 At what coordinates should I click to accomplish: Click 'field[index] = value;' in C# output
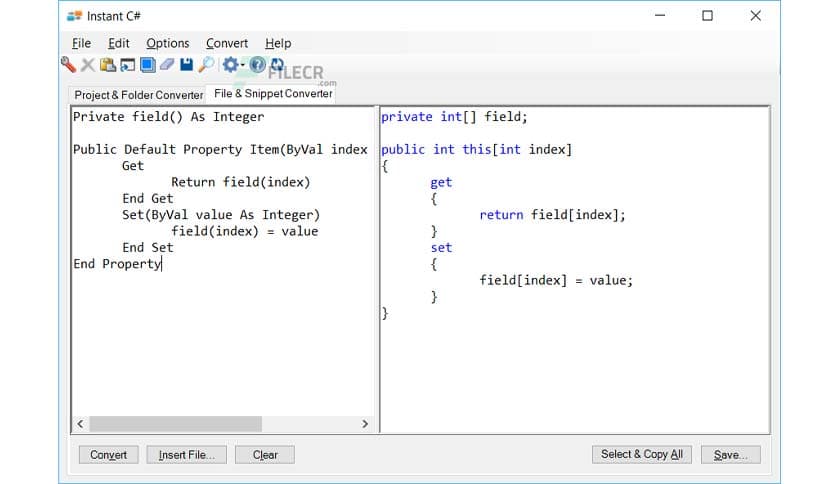(556, 280)
